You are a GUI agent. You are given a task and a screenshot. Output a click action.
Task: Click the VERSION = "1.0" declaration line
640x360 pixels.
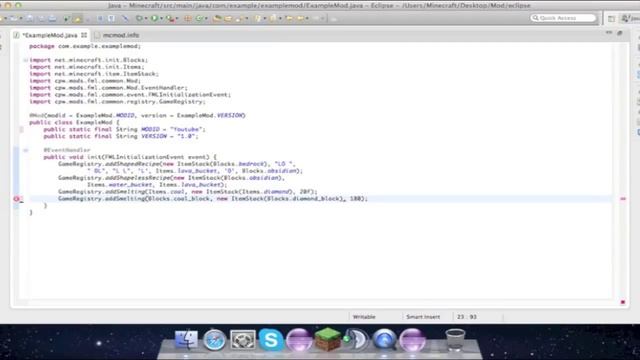(121, 136)
